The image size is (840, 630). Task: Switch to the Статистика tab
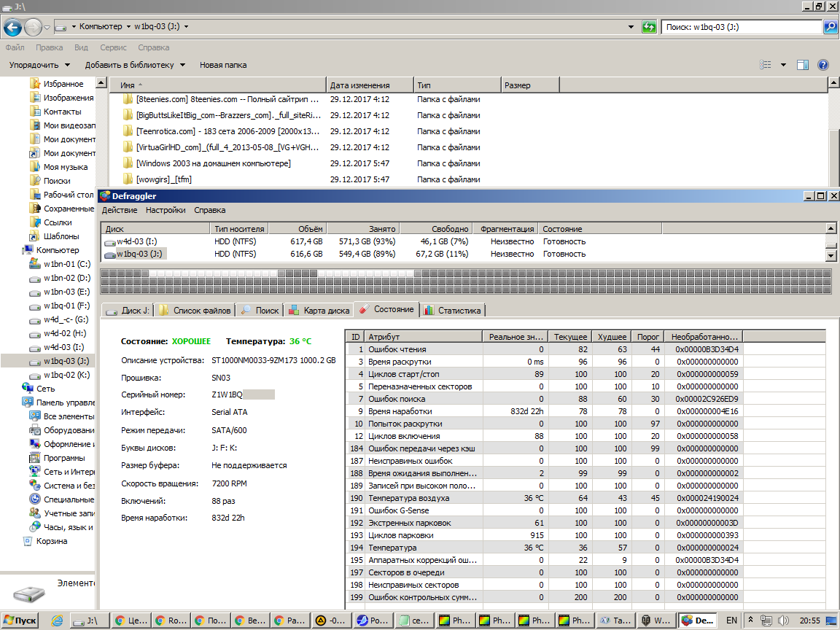coord(452,310)
